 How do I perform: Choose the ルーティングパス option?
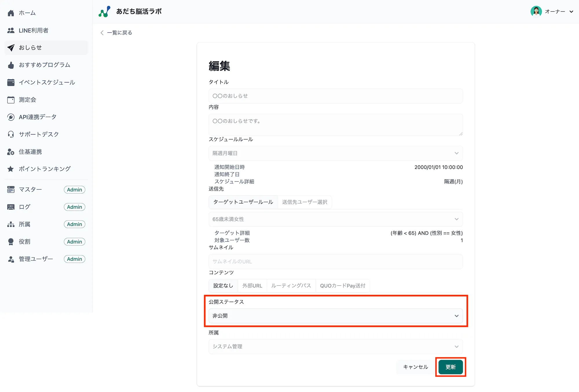tap(291, 286)
